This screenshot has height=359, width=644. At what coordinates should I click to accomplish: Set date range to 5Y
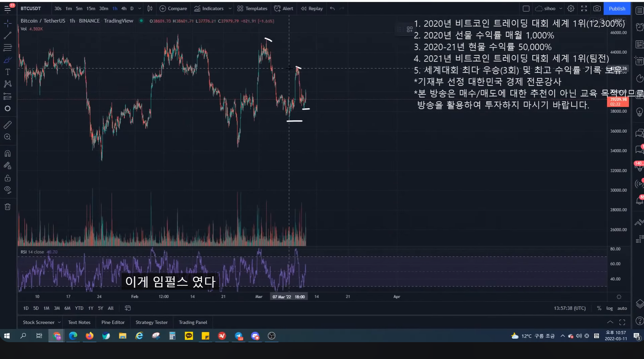pyautogui.click(x=100, y=308)
